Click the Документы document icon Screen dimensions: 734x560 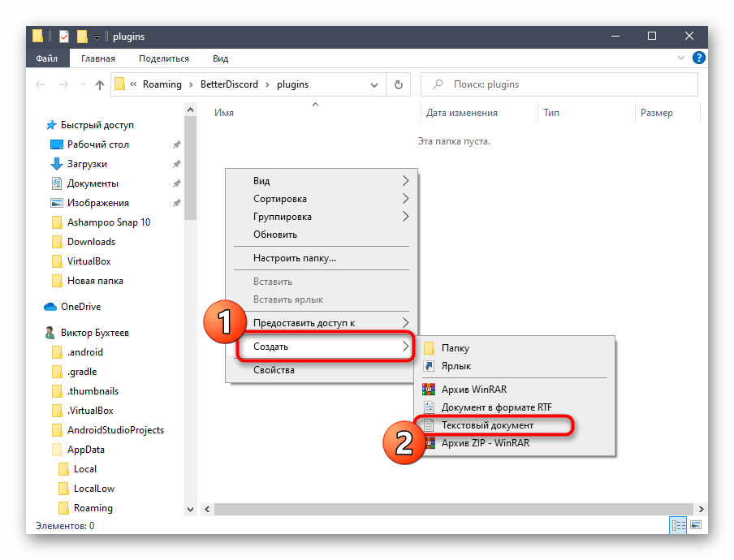point(57,183)
